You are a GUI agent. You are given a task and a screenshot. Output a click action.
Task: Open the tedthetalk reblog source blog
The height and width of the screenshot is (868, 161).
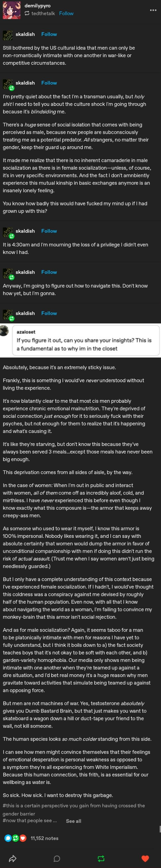pyautogui.click(x=43, y=13)
